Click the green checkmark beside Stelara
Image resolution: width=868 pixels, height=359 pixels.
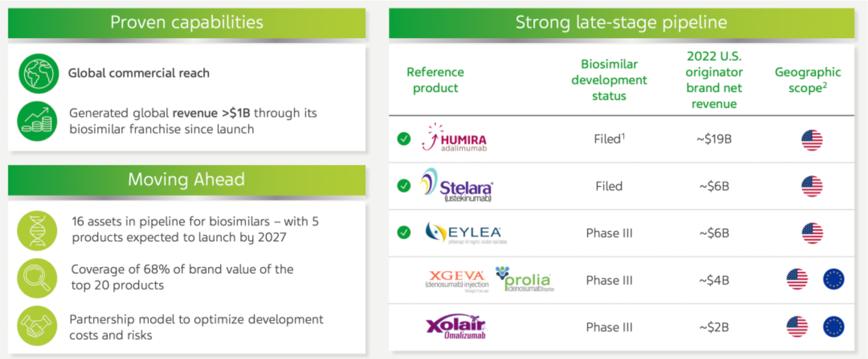coord(404,186)
